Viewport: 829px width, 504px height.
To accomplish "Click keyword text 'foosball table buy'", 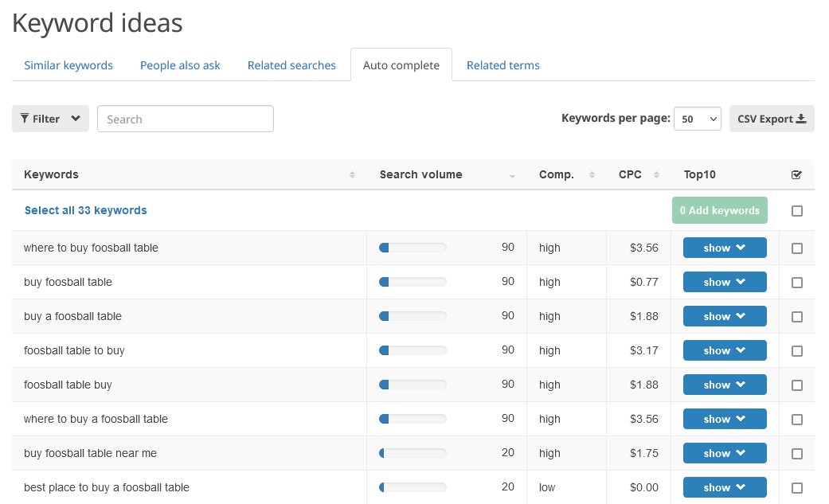I will tap(68, 385).
